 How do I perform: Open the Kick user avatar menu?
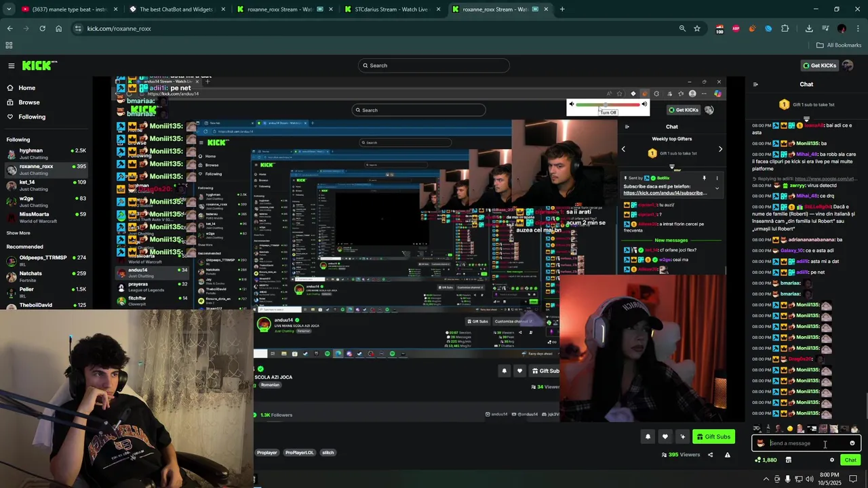click(x=848, y=66)
